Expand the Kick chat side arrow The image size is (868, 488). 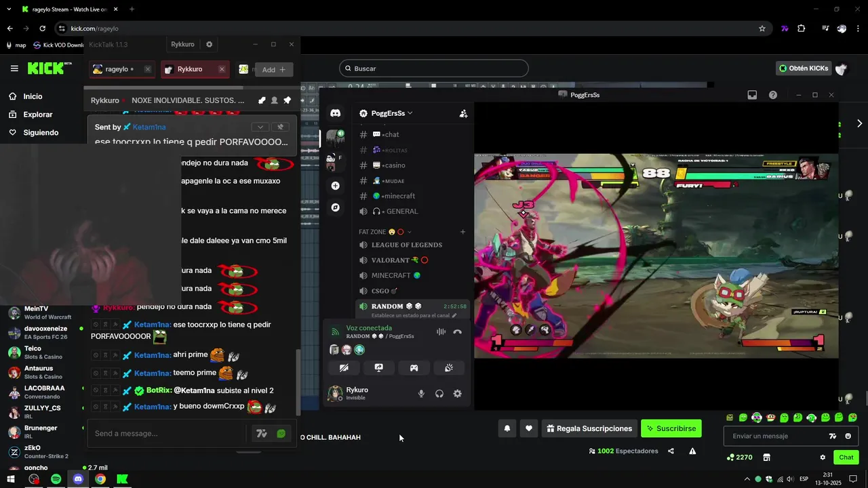[x=859, y=123]
